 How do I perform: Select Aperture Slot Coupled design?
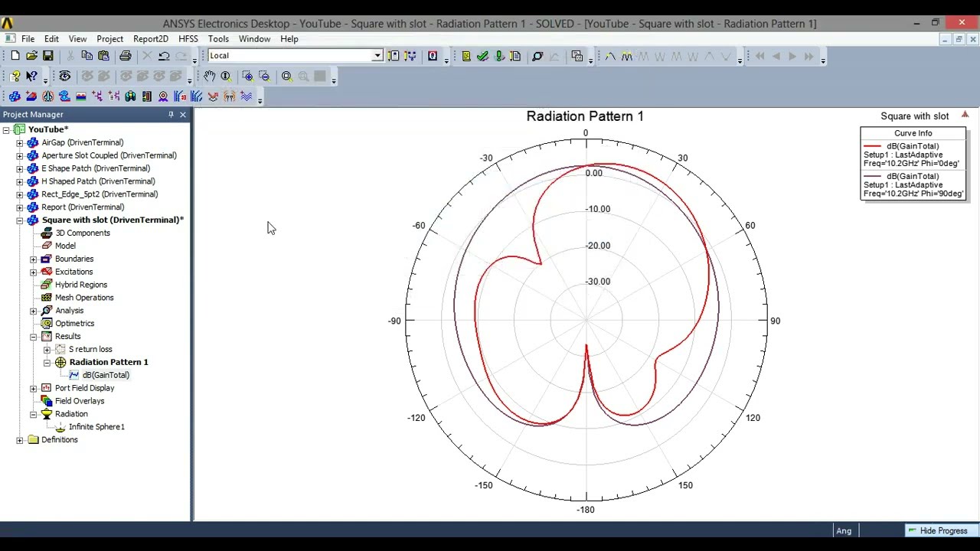(x=109, y=155)
